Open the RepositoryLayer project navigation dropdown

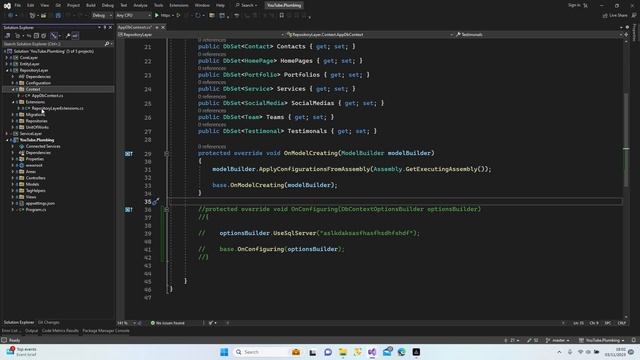[200, 35]
